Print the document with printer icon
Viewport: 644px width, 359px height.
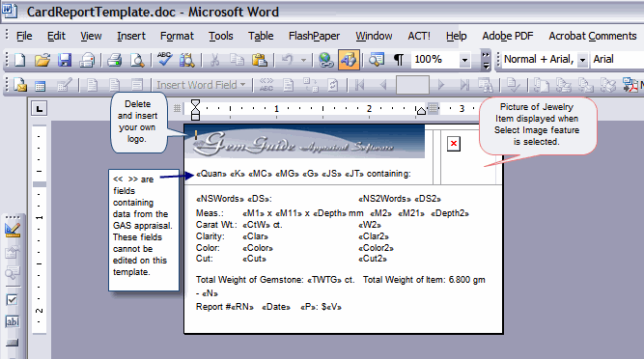114,60
